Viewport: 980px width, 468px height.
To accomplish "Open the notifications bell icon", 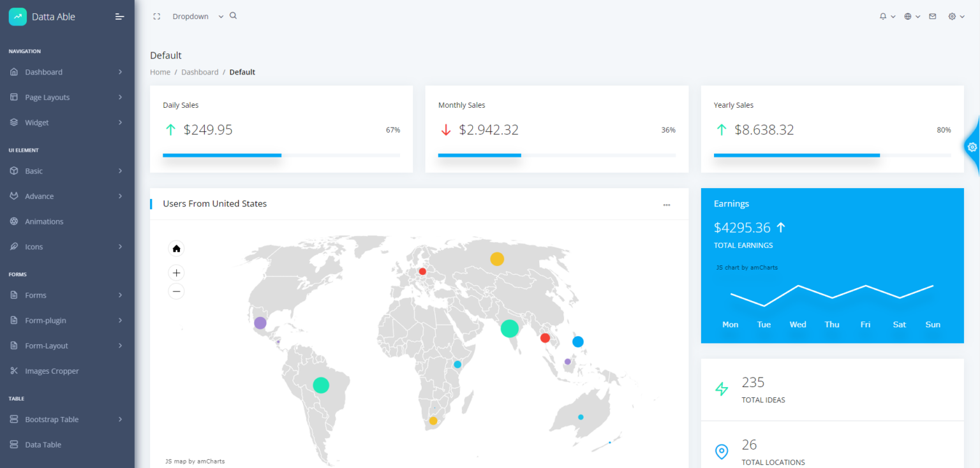I will tap(884, 16).
